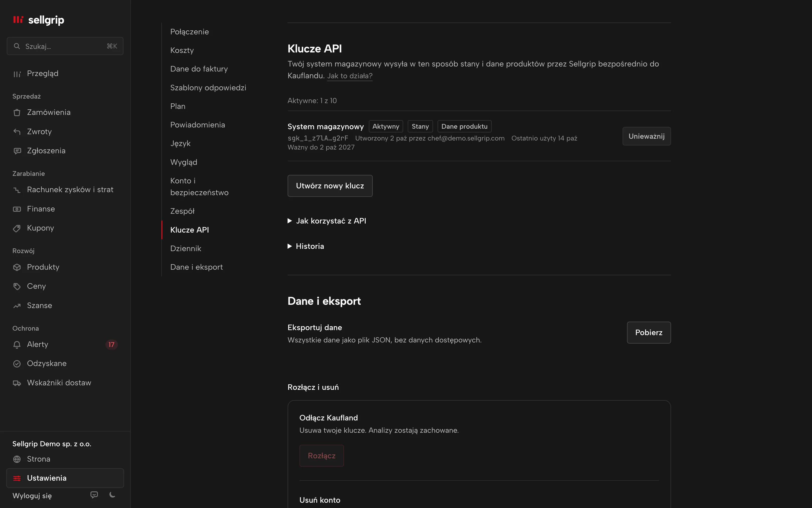The image size is (812, 508).
Task: Click the Zamówienia shopping bag icon
Action: click(x=17, y=113)
